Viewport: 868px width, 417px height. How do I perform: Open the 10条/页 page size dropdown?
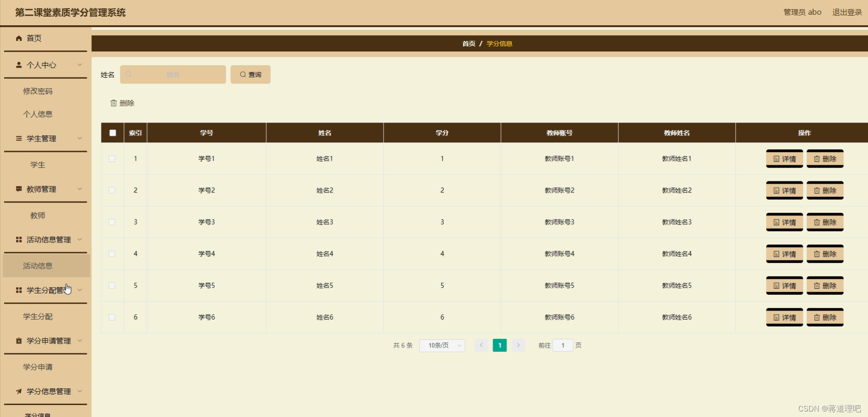tap(442, 345)
